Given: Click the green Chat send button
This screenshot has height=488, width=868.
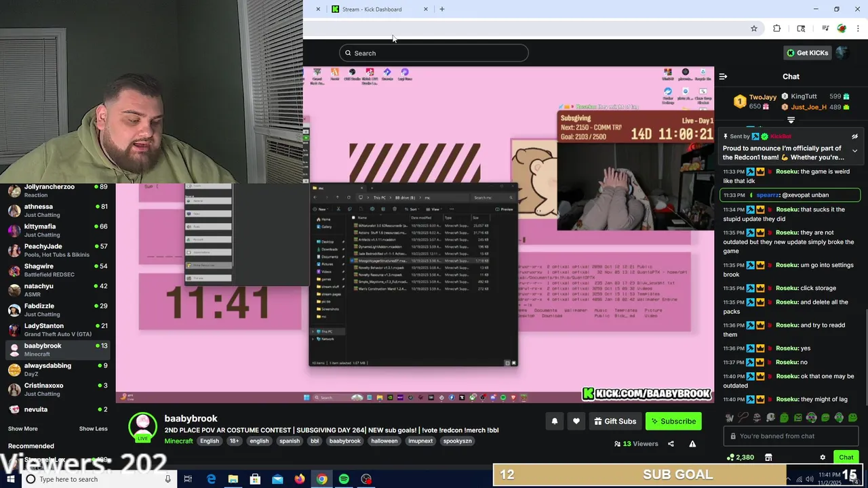Looking at the screenshot, I should coord(846,457).
